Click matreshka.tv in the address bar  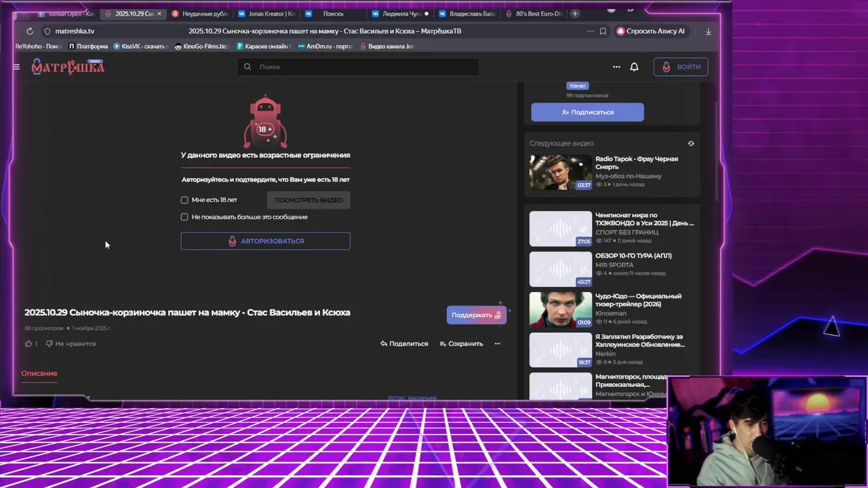pos(75,31)
